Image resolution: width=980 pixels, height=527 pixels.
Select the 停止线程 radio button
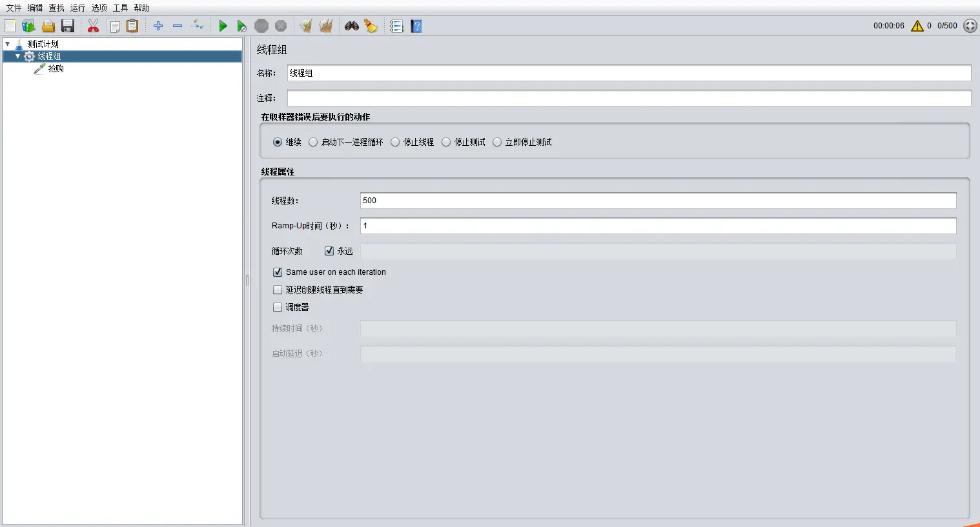[x=395, y=142]
